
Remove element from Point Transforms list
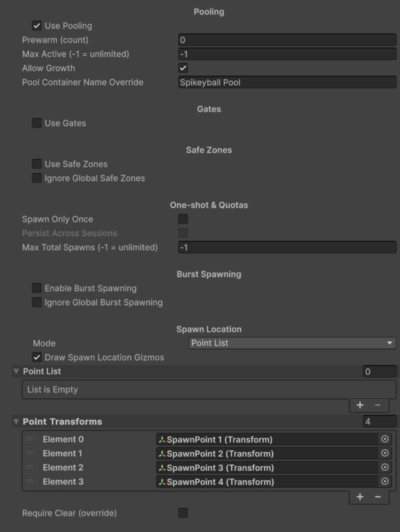tap(377, 496)
